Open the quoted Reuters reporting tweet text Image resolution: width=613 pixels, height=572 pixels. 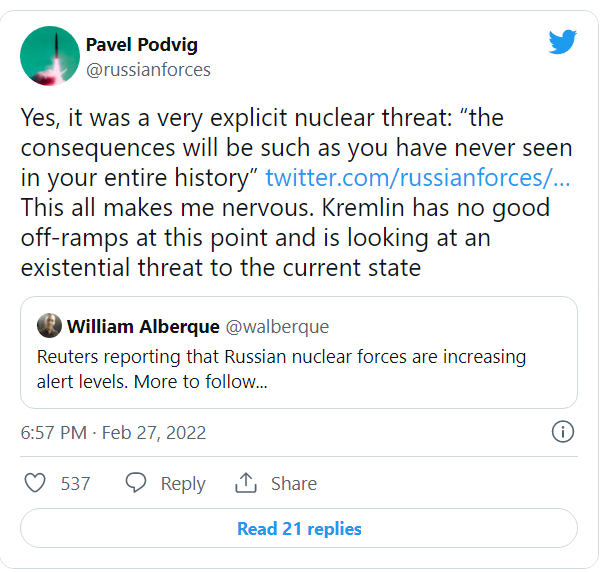pos(281,369)
